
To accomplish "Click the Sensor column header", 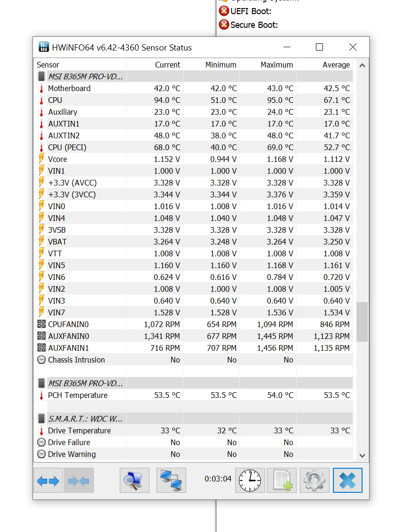I will tap(80, 65).
